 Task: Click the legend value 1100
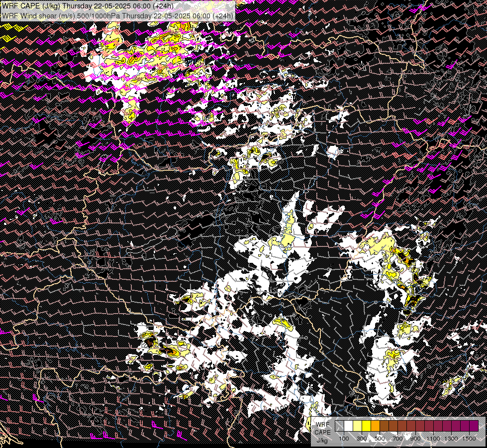tap(433, 439)
